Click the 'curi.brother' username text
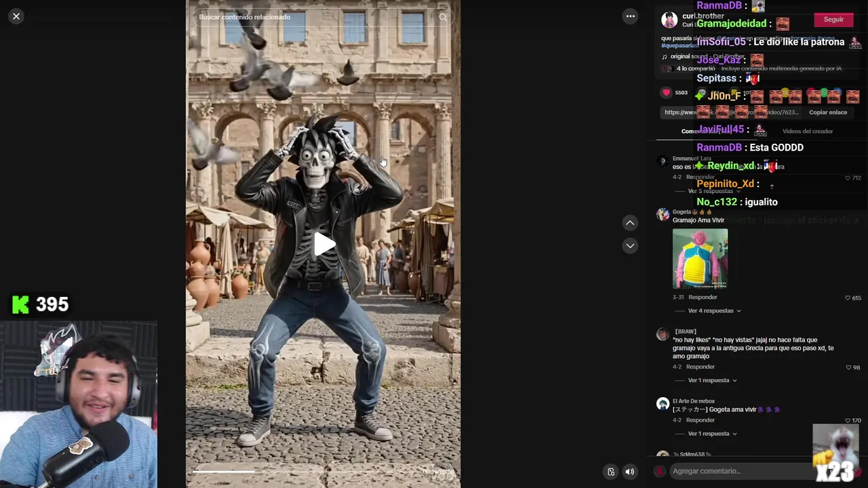Screen dimensions: 868x488 coord(703,16)
